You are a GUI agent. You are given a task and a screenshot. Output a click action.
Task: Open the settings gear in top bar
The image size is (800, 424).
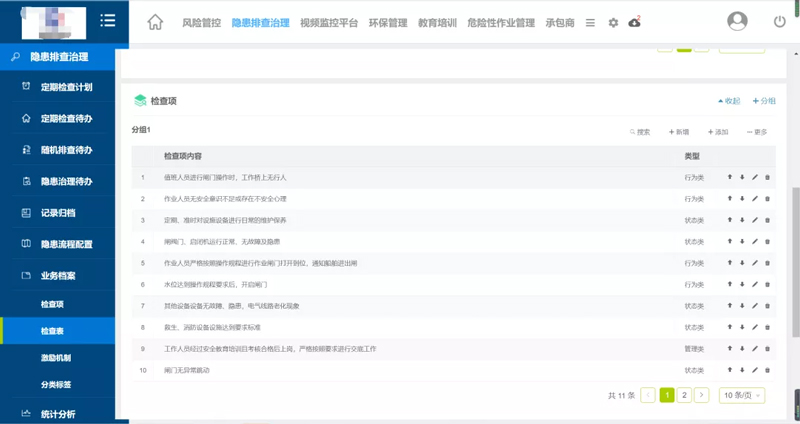pos(613,23)
